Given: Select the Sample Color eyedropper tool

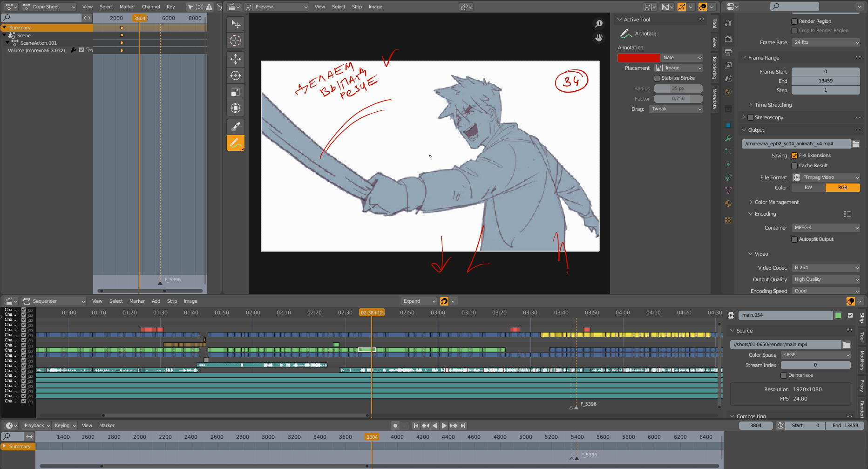Looking at the screenshot, I should [x=236, y=126].
